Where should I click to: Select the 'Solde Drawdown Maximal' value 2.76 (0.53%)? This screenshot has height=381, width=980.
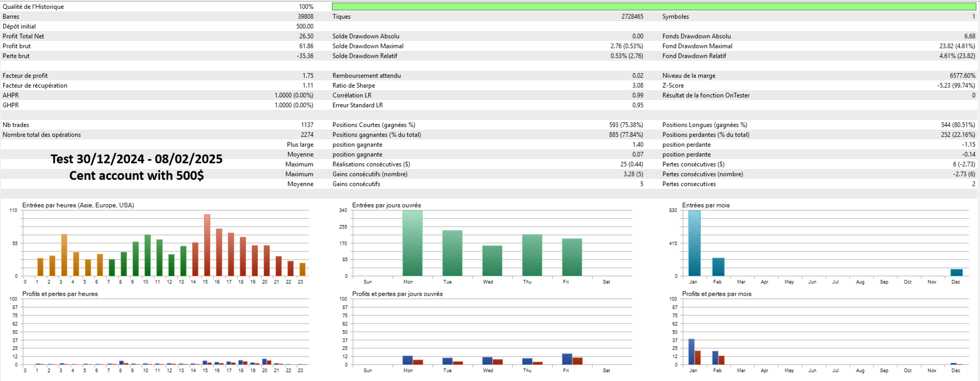[x=627, y=46]
